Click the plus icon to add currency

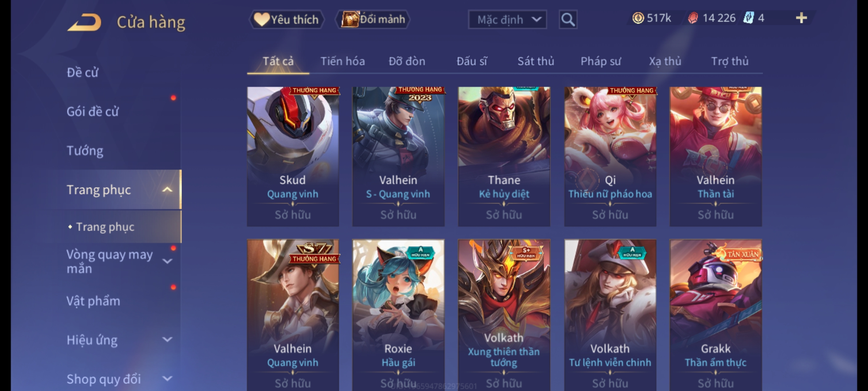[801, 18]
